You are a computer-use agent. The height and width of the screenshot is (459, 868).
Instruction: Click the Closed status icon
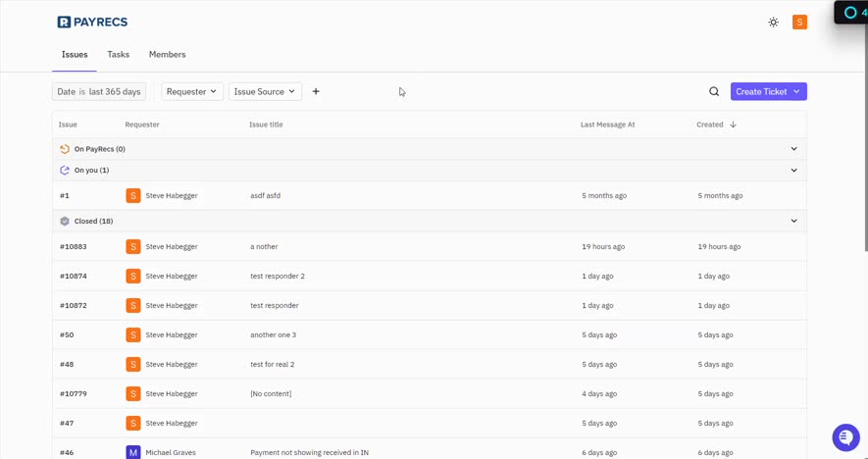pyautogui.click(x=65, y=221)
